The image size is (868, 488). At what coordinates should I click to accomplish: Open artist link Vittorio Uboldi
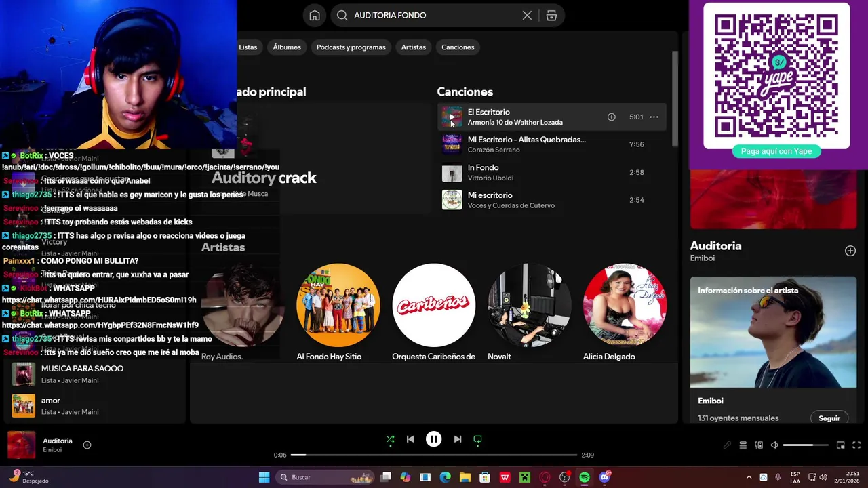(x=490, y=178)
